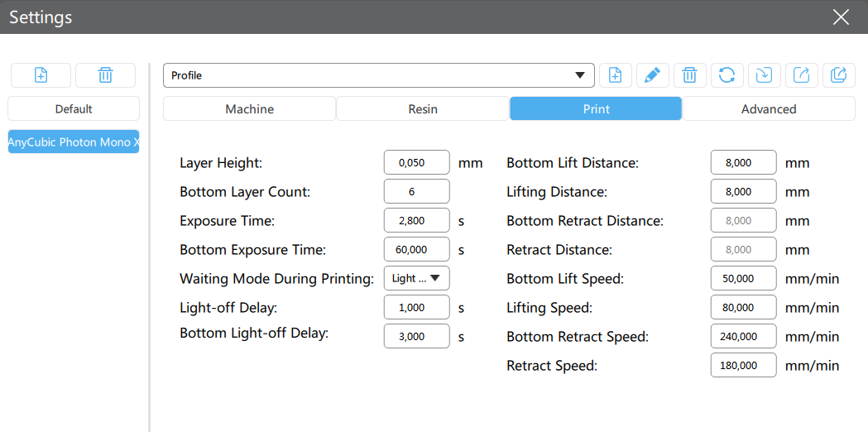The height and width of the screenshot is (432, 868).
Task: Delete the profile with toolbar trash icon
Action: click(x=690, y=75)
